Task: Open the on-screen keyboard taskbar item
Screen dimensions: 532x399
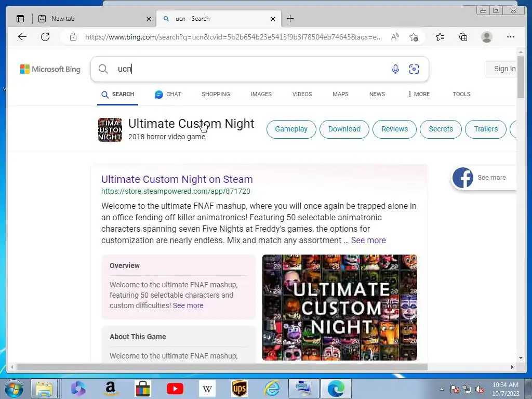Action: (x=303, y=389)
